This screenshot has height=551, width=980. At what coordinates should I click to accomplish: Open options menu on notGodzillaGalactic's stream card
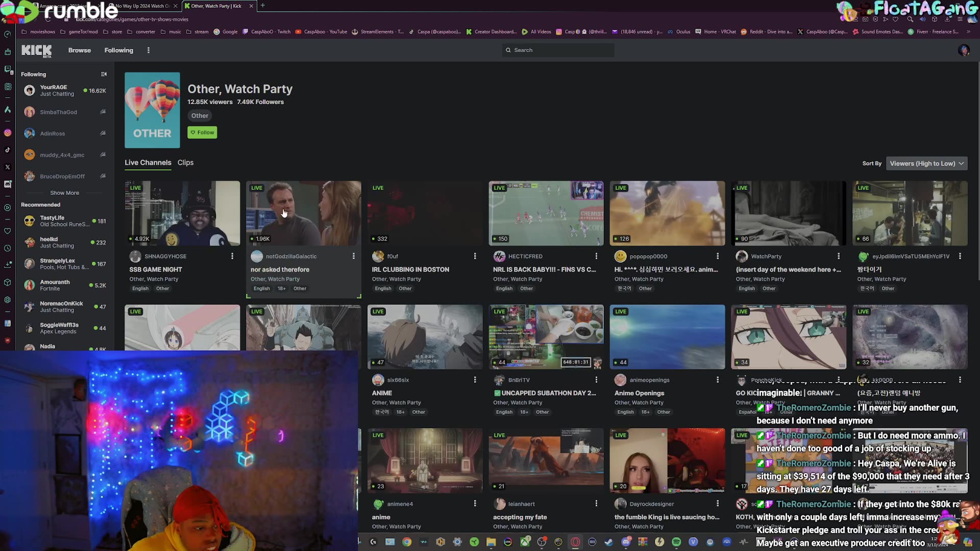pos(354,256)
